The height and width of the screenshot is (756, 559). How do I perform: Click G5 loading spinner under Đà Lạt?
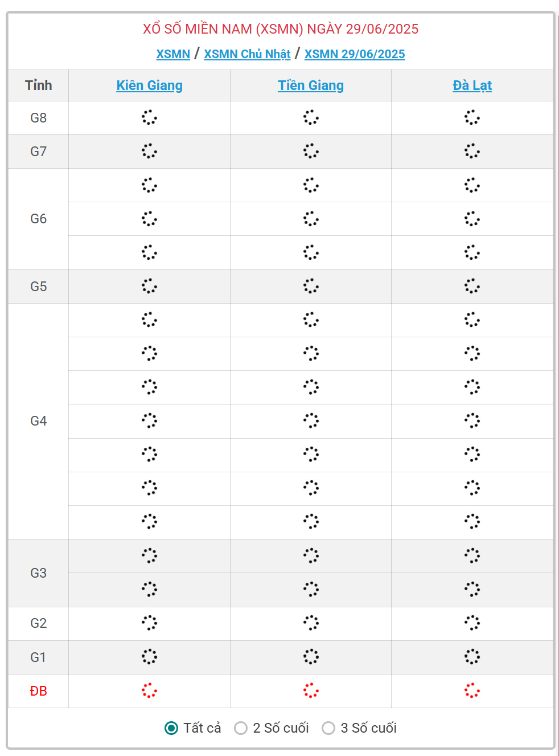point(472,286)
